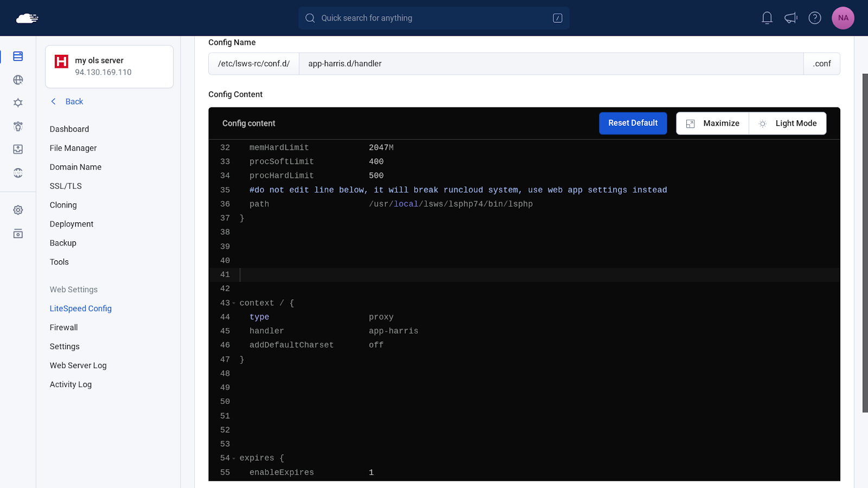Open the globe web apps icon
The image size is (868, 488).
coord(18,80)
